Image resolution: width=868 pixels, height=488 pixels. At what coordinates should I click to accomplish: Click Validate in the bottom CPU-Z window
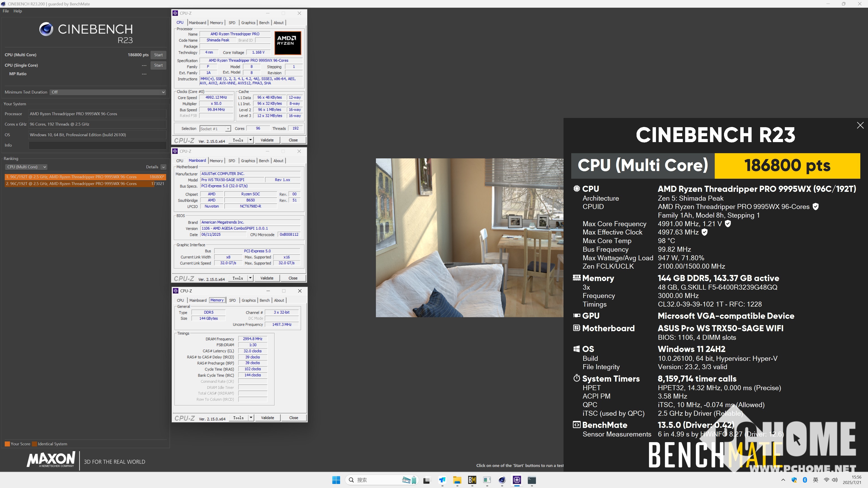(268, 418)
